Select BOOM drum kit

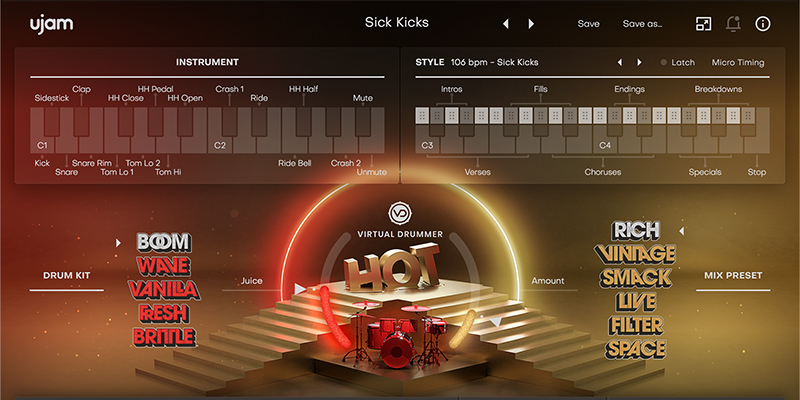click(x=164, y=242)
